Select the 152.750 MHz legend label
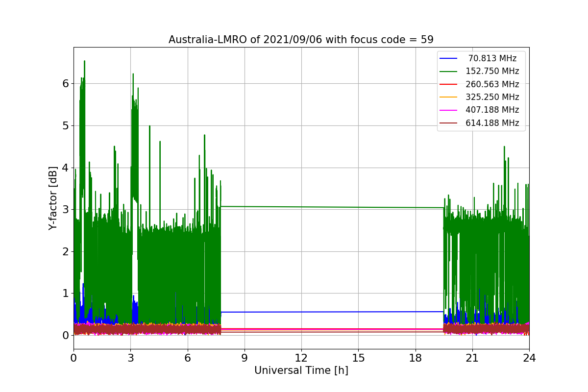Viewport: 588px width, 392px height. [492, 71]
